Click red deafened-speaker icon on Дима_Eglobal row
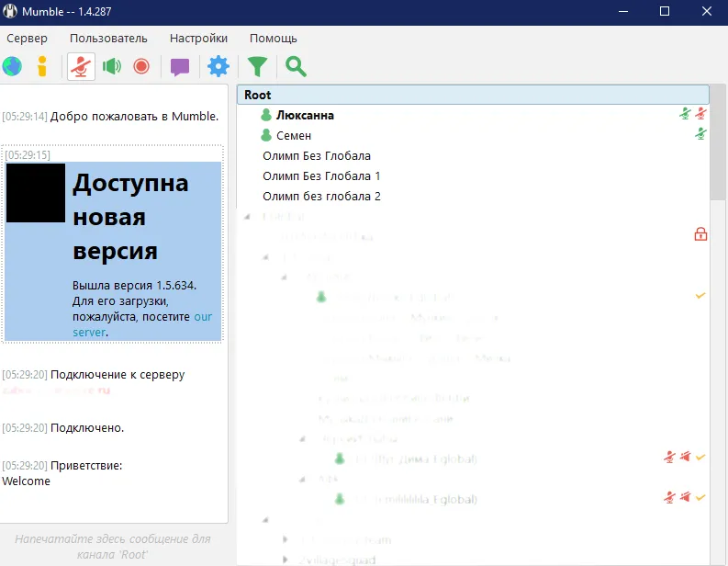This screenshot has height=566, width=728. 685,457
